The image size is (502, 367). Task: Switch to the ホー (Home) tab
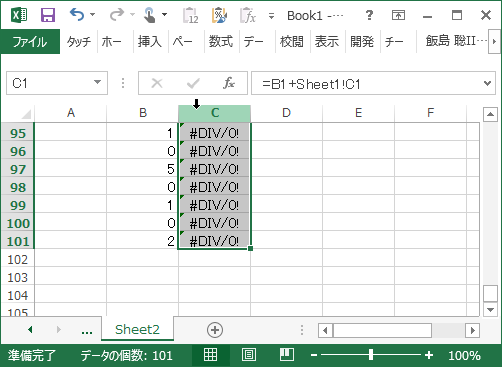coord(111,42)
